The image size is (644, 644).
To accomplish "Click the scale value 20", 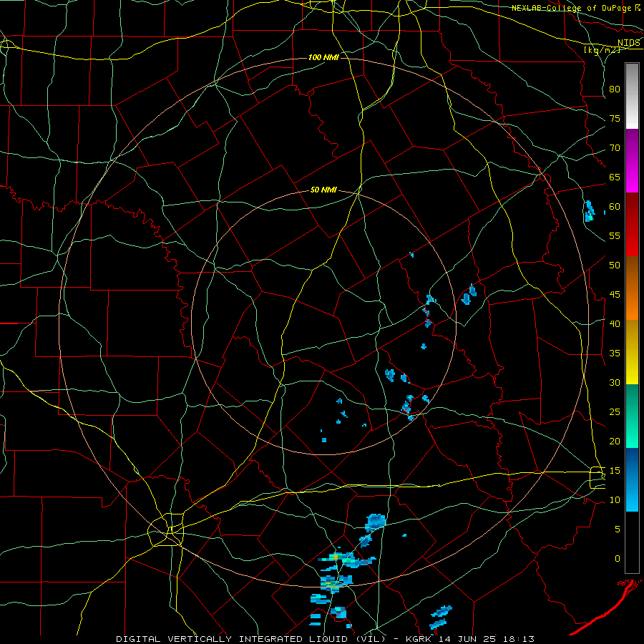I will click(x=615, y=441).
